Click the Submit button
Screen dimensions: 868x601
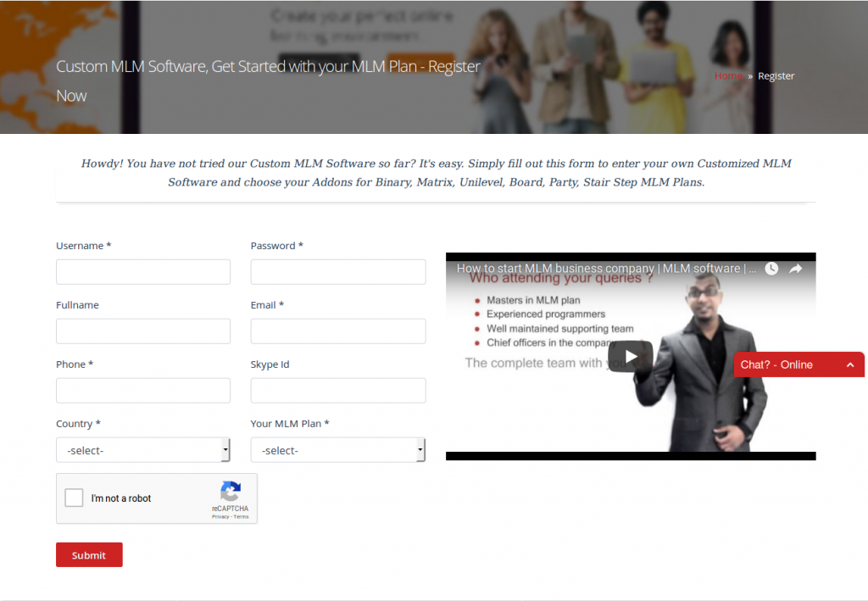[x=88, y=554]
